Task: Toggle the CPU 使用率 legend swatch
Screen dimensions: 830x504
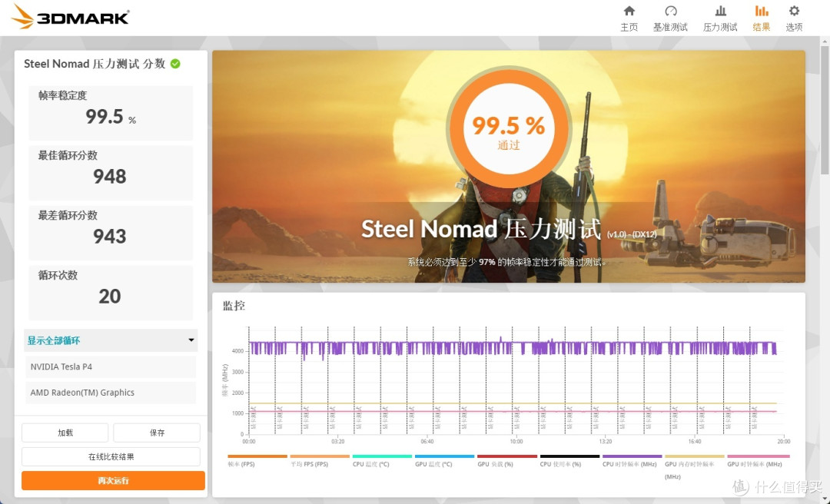Action: 569,456
